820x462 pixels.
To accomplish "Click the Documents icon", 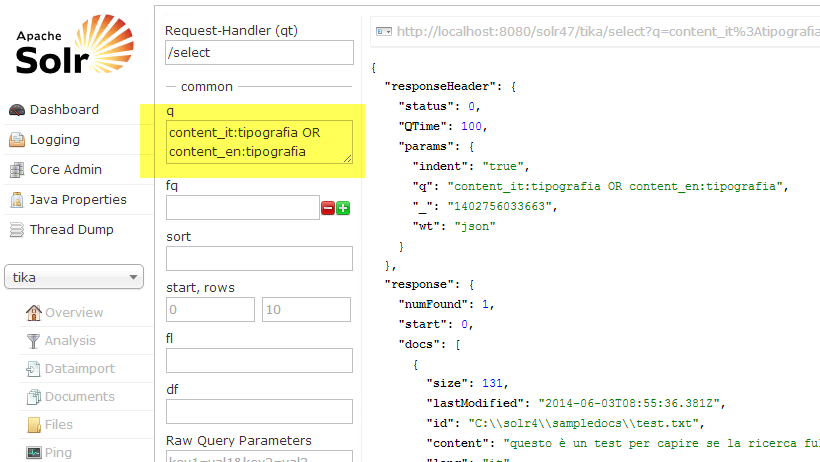I will click(33, 397).
